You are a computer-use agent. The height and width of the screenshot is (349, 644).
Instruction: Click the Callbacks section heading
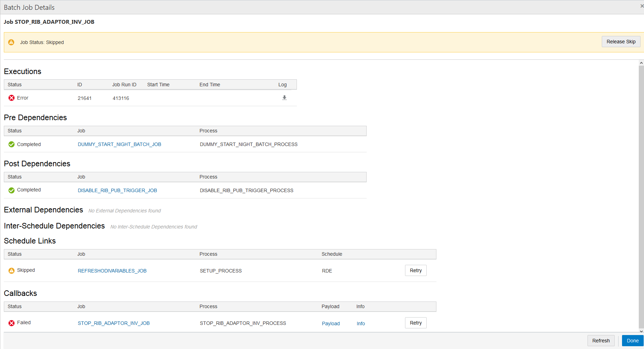(x=20, y=293)
